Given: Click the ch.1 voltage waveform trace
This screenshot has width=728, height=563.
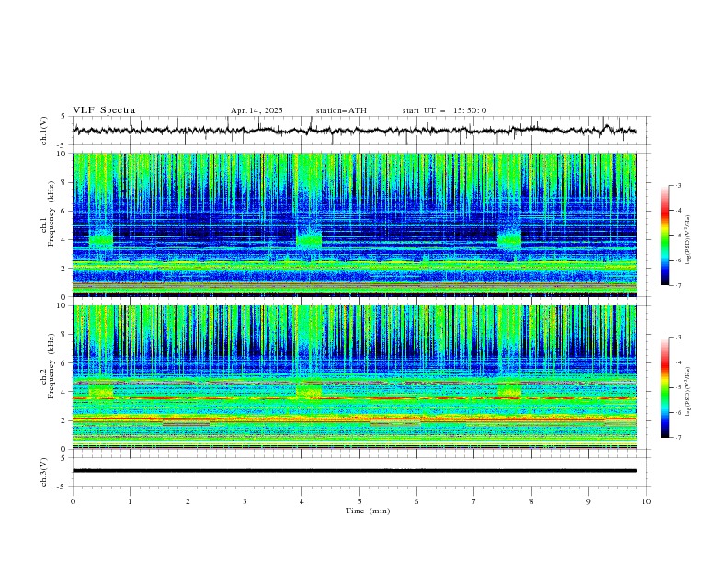Looking at the screenshot, I should (354, 131).
